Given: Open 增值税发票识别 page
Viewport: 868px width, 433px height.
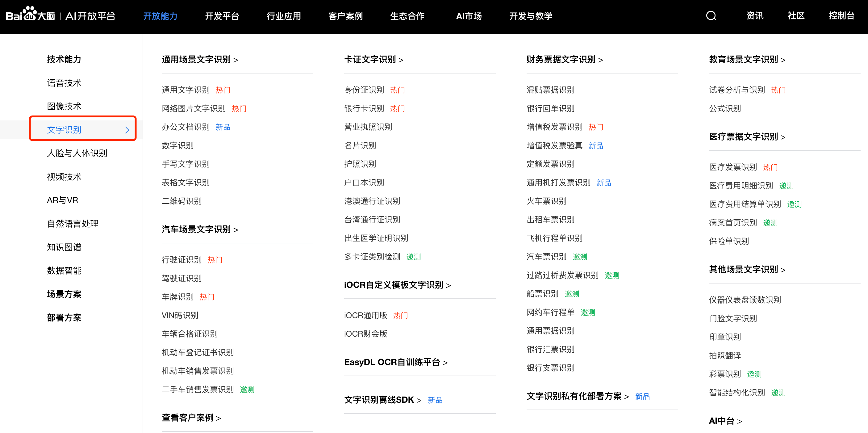Looking at the screenshot, I should [554, 127].
